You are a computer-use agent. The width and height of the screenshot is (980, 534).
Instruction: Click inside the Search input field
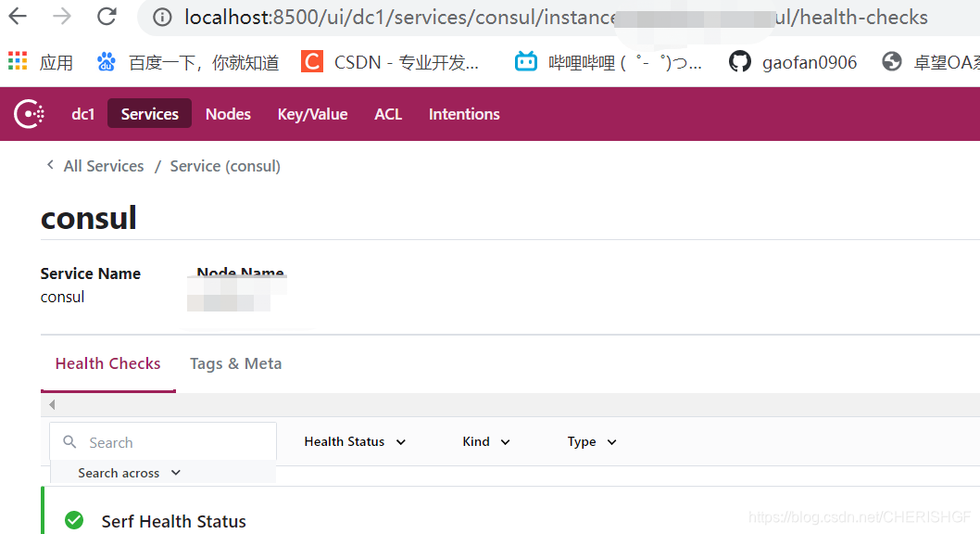pos(167,441)
